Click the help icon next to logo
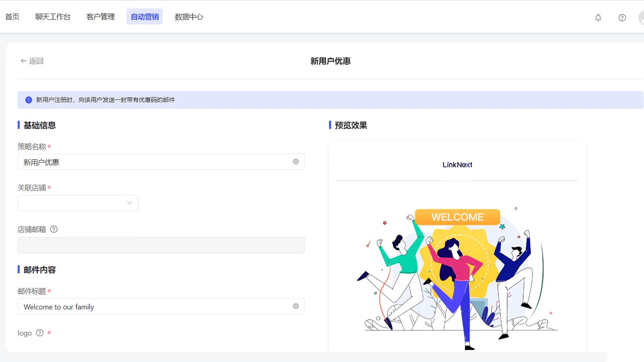Screen dimensions: 644x362 point(40,333)
